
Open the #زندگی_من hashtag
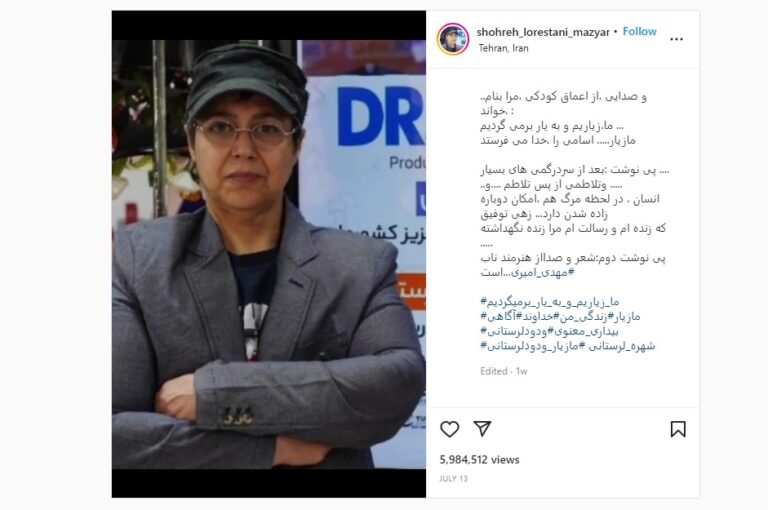coord(585,316)
